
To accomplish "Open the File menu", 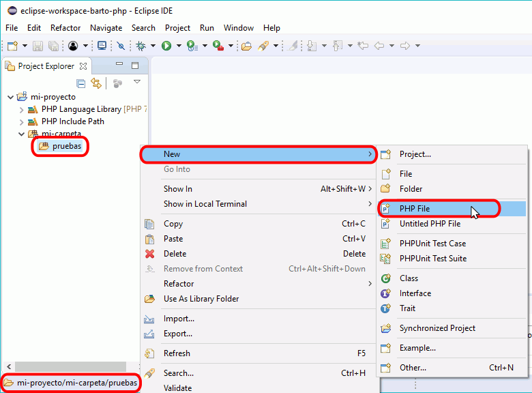I will click(12, 28).
